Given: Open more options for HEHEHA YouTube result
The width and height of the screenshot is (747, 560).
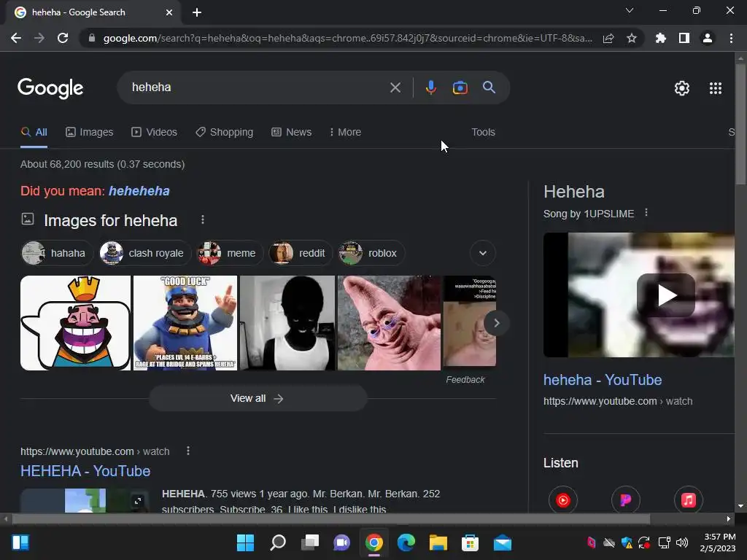Looking at the screenshot, I should 188,451.
